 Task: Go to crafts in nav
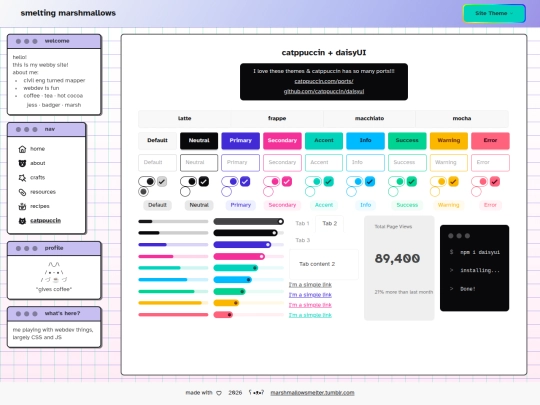[x=38, y=178]
